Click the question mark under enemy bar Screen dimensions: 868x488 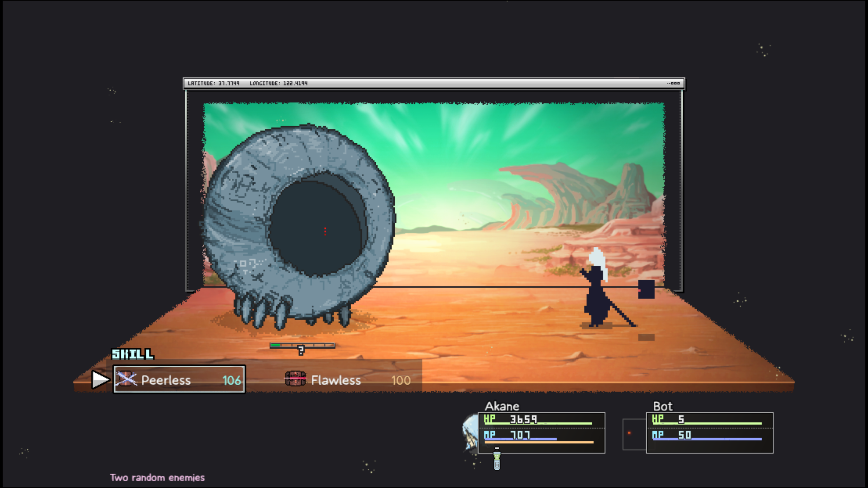pyautogui.click(x=301, y=350)
